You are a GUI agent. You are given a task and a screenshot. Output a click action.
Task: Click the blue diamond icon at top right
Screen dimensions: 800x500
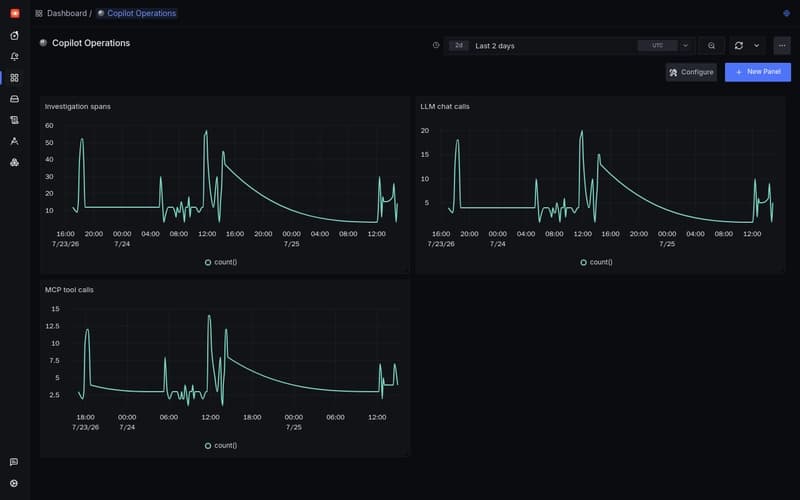click(786, 13)
